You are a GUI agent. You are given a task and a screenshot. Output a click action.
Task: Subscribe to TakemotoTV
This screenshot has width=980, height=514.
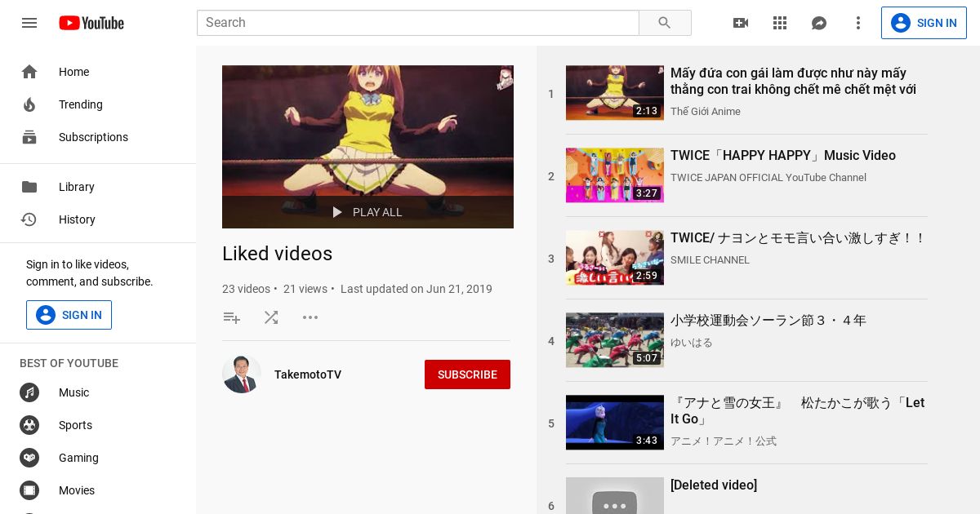point(467,374)
